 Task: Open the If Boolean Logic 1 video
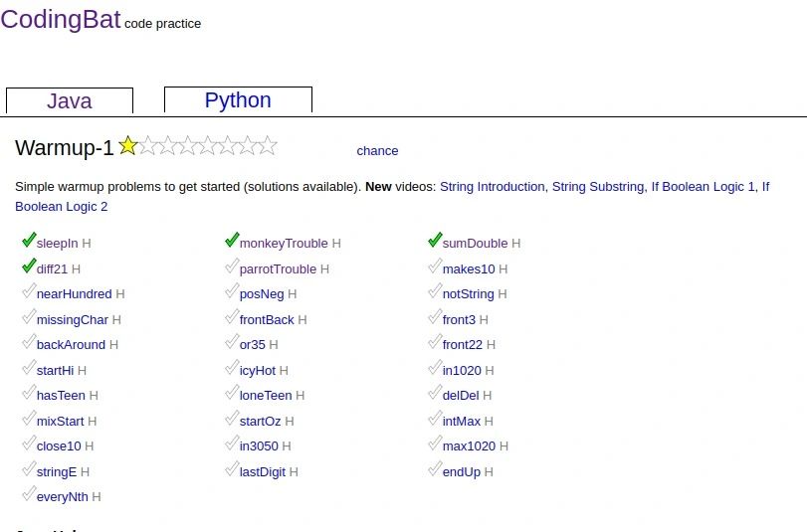(703, 187)
